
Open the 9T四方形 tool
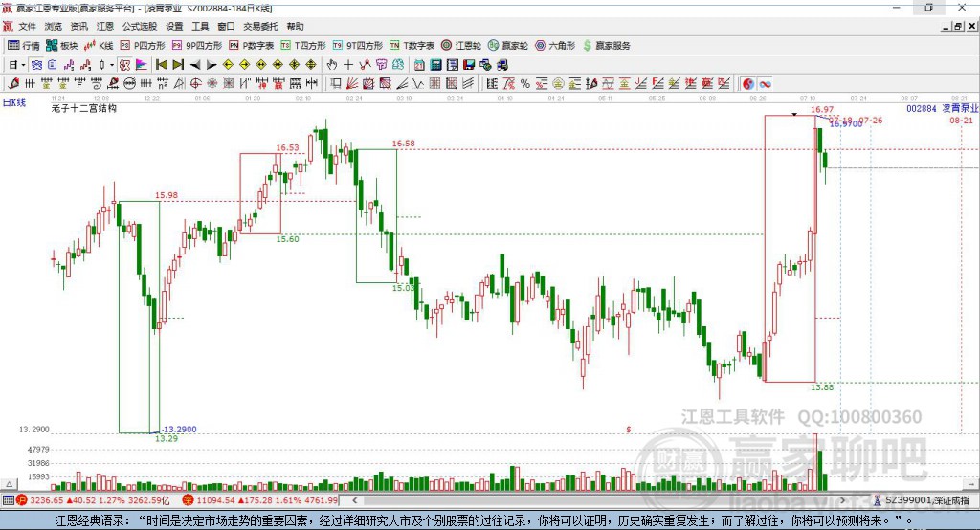[358, 46]
